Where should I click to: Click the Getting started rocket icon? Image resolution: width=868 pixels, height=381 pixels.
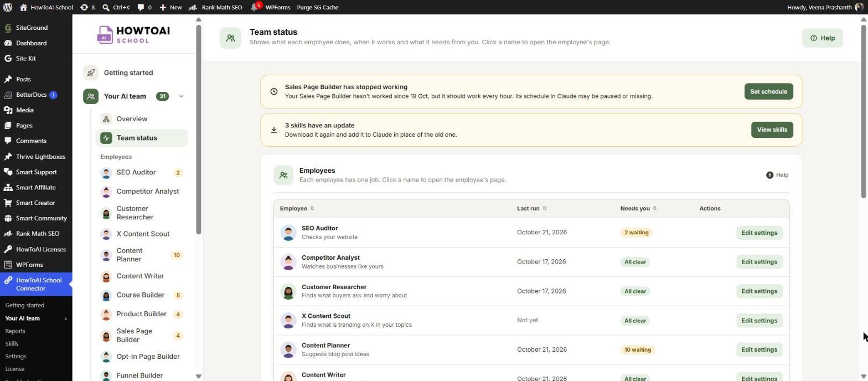point(91,73)
